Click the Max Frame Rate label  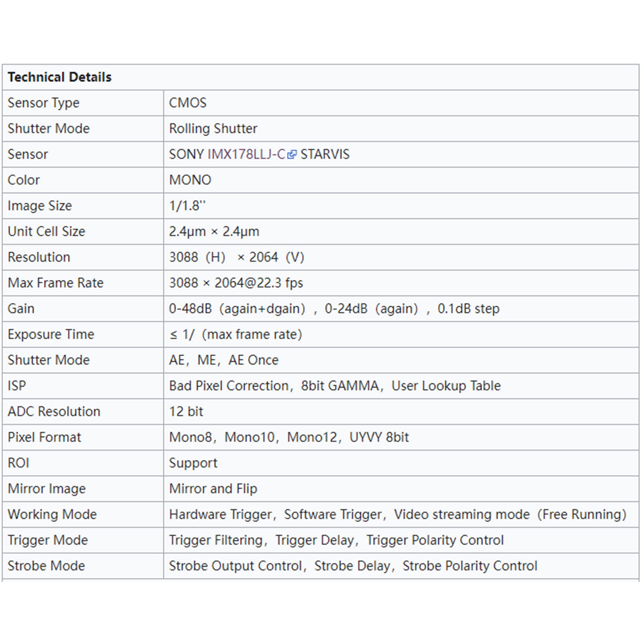click(x=56, y=283)
